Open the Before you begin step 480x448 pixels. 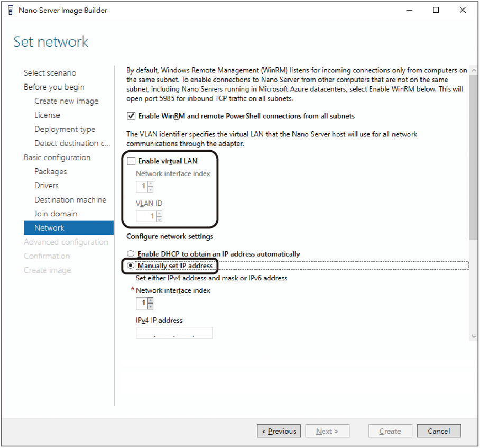[x=54, y=87]
